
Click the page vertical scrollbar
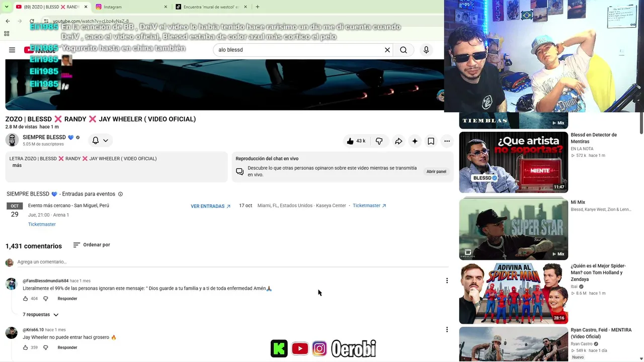tap(641, 123)
